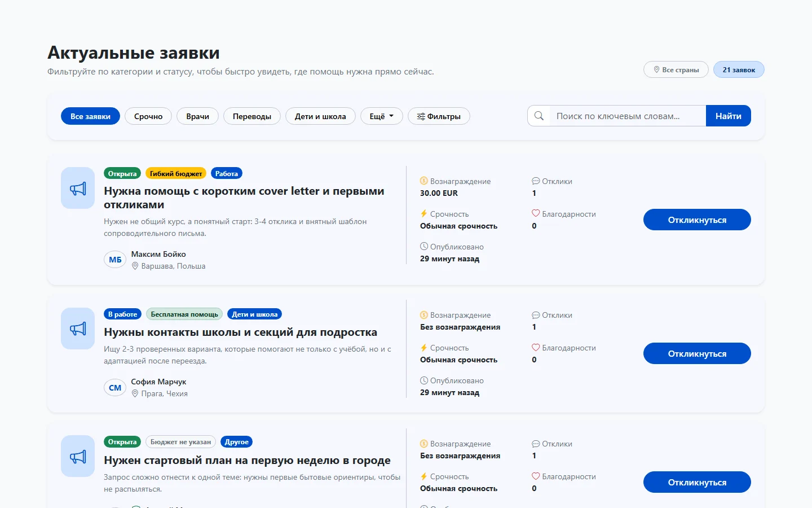
Task: Click the МБ avatar of Максим Бойко
Action: coord(115,260)
